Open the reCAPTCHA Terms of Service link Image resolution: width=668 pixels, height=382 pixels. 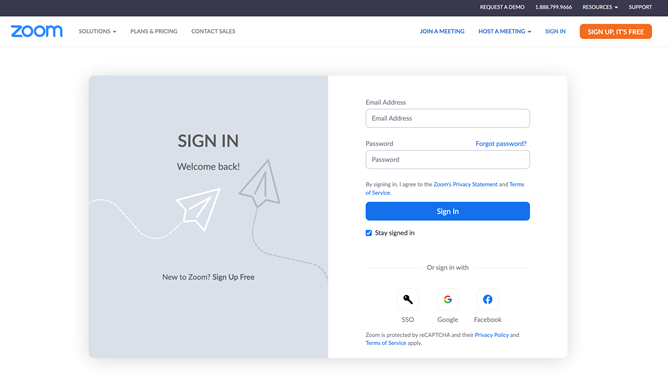pos(386,343)
